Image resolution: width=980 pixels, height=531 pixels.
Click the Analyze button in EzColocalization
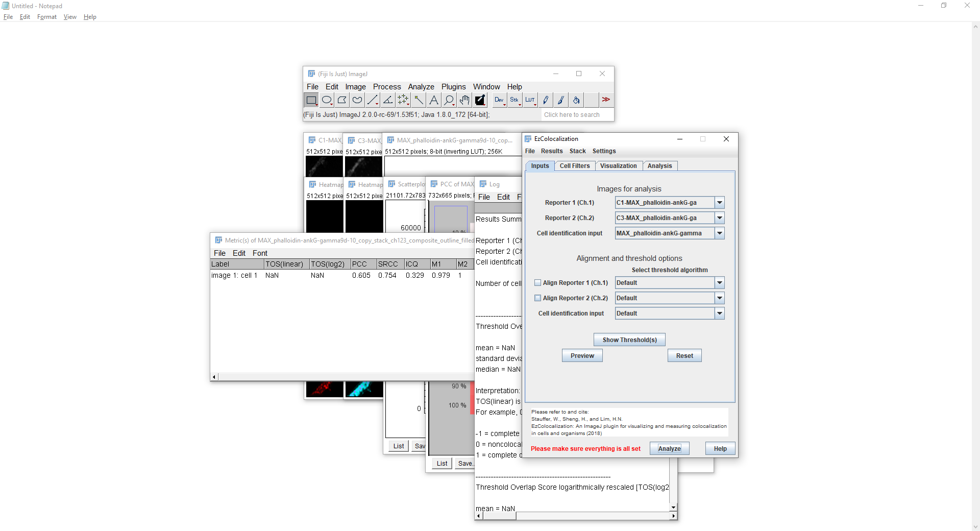(669, 449)
